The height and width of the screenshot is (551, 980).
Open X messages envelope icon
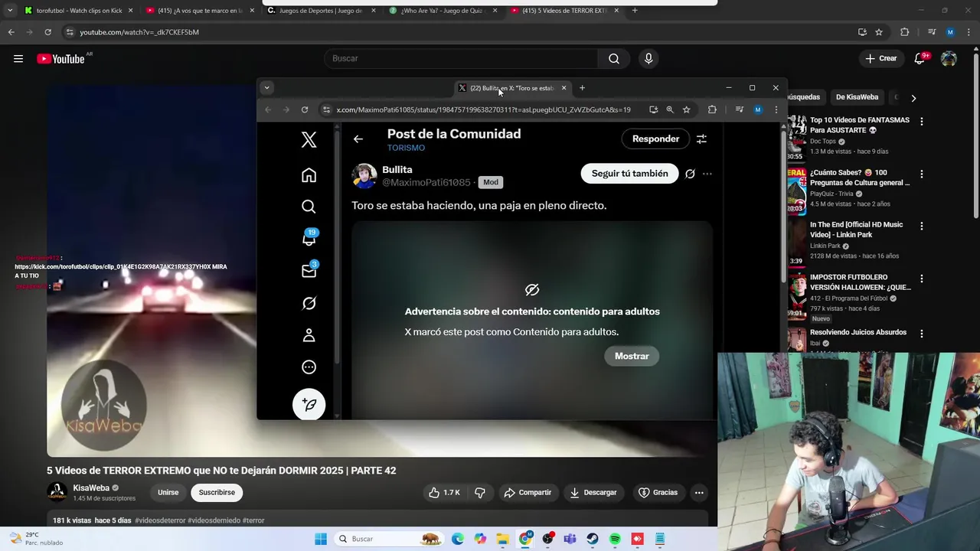309,270
